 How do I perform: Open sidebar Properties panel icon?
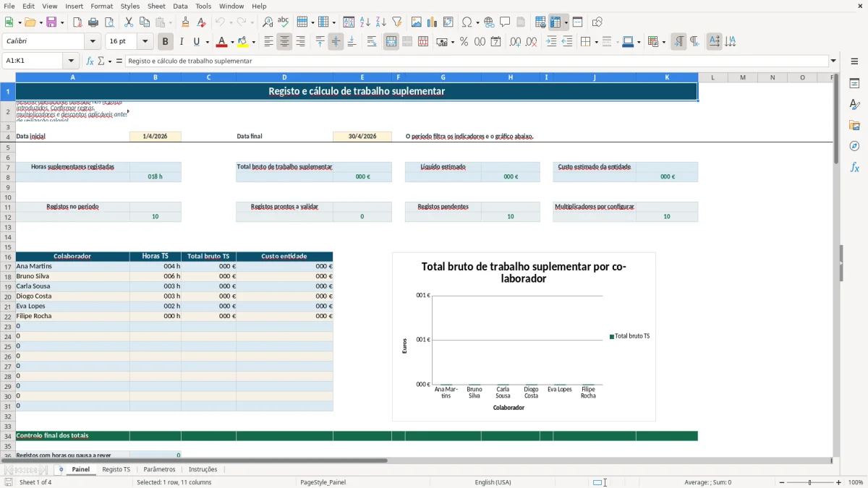point(854,83)
